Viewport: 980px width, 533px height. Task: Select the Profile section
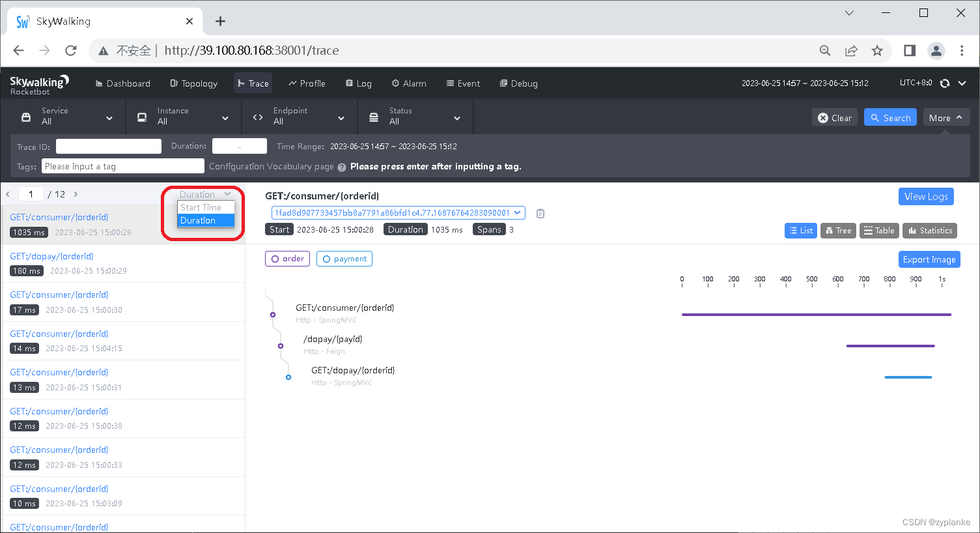pos(306,83)
